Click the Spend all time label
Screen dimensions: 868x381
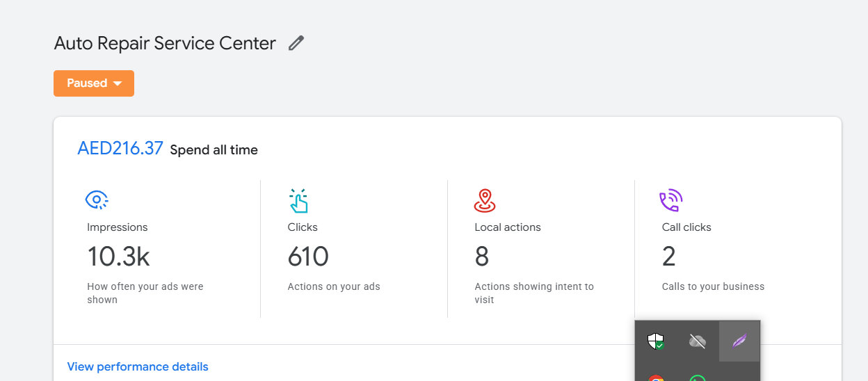click(x=214, y=150)
